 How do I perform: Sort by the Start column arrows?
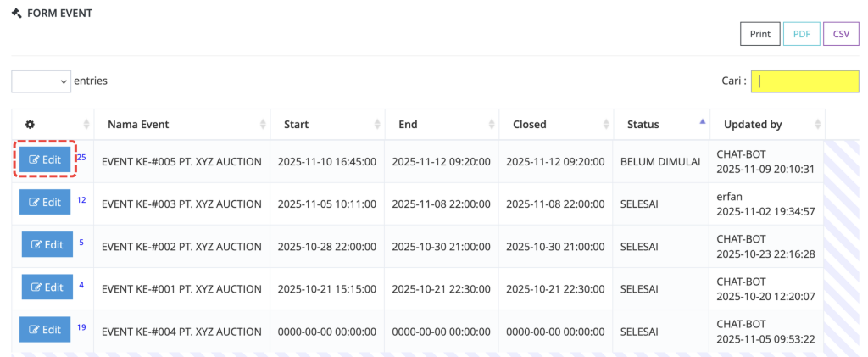pos(376,125)
